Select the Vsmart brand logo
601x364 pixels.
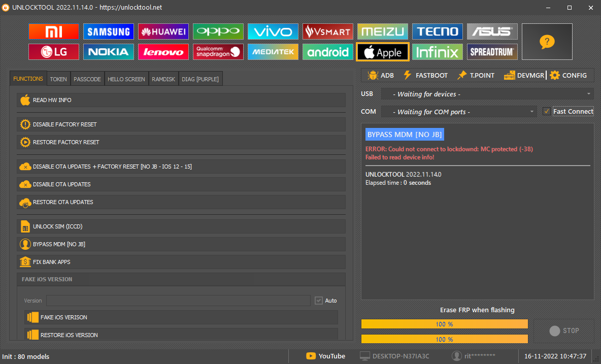point(328,31)
